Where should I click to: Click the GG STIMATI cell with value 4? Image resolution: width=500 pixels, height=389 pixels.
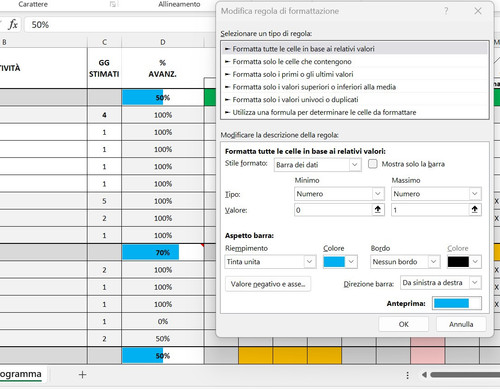pyautogui.click(x=104, y=115)
